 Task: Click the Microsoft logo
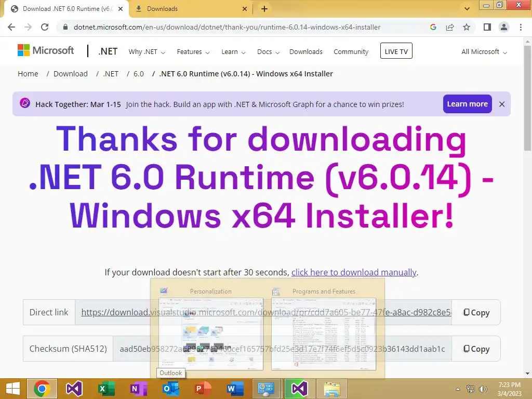[46, 50]
